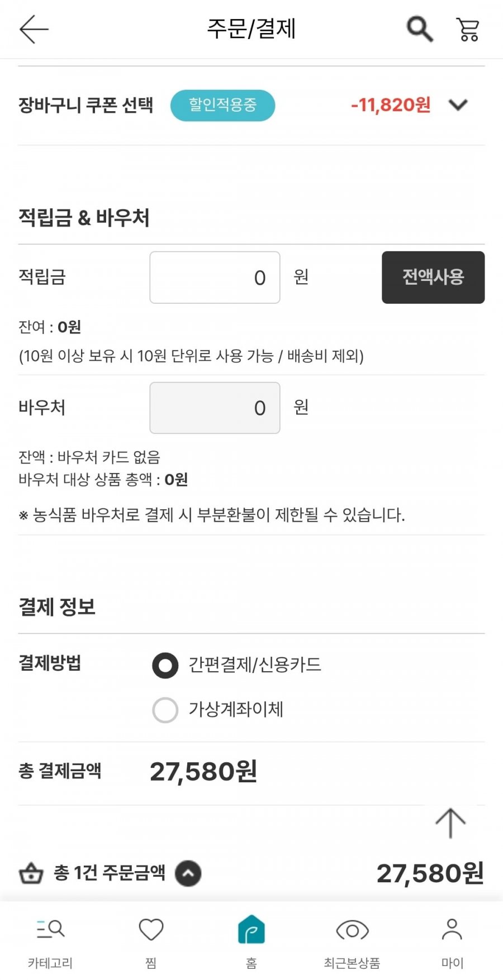The height and width of the screenshot is (980, 503).
Task: Open the shopping cart icon
Action: (x=468, y=29)
